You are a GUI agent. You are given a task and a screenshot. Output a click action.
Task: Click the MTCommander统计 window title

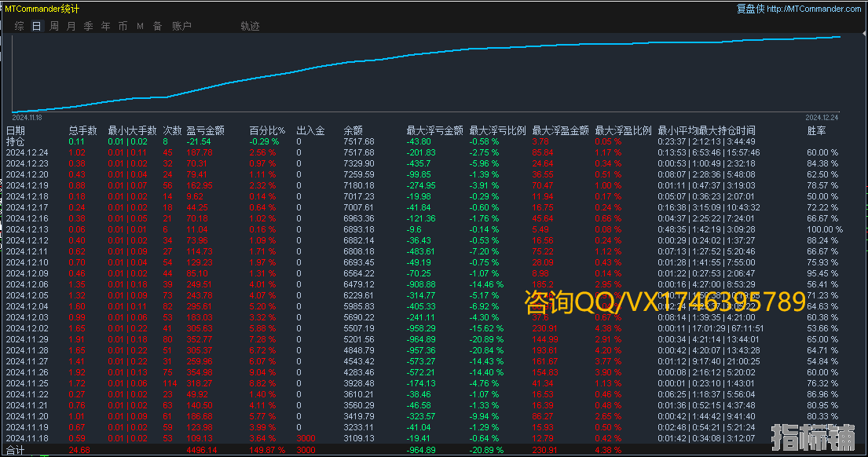point(42,9)
